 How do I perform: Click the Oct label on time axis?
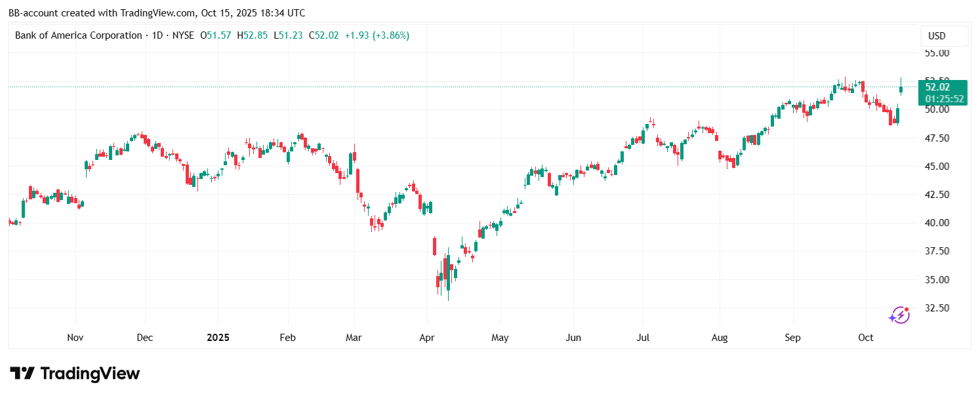click(866, 338)
